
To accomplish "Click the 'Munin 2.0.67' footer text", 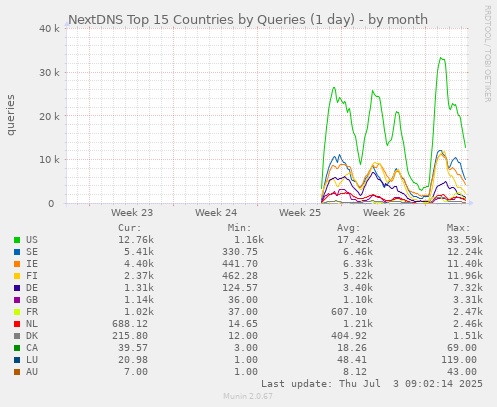I will (248, 396).
